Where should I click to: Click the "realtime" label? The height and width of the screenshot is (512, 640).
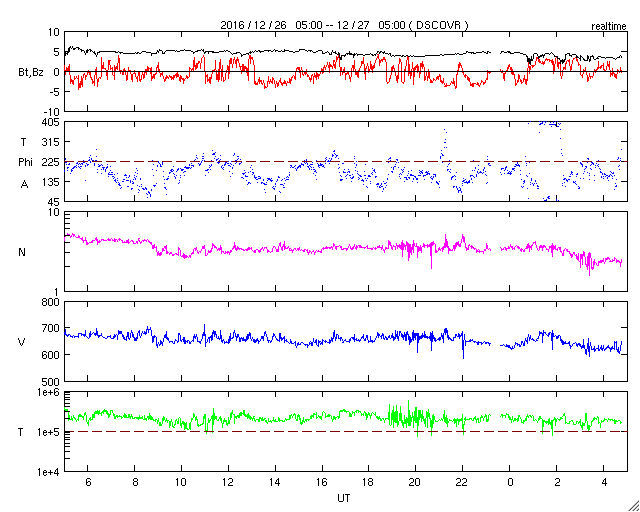click(x=609, y=27)
